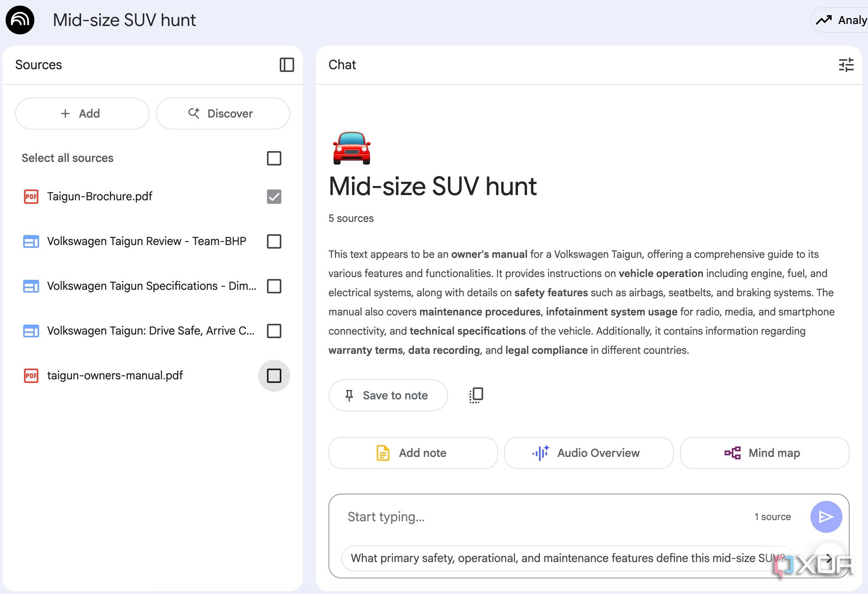This screenshot has height=594, width=868.
Task: Click the web source icon for Team-BHP review
Action: click(30, 241)
